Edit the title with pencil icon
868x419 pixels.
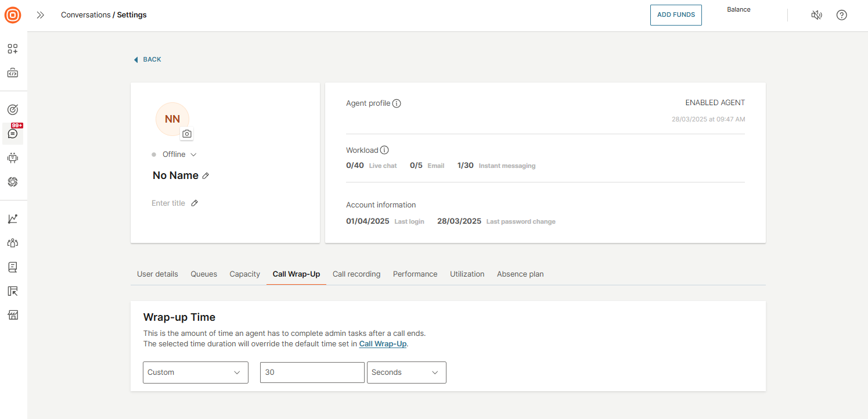coord(195,203)
